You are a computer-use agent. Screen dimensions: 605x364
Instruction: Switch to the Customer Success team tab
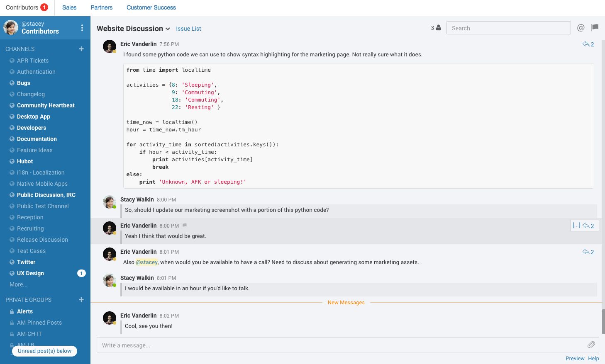click(x=151, y=7)
